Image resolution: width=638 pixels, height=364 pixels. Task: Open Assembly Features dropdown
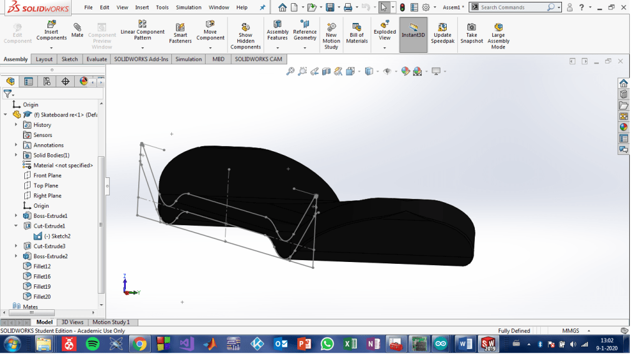(277, 47)
